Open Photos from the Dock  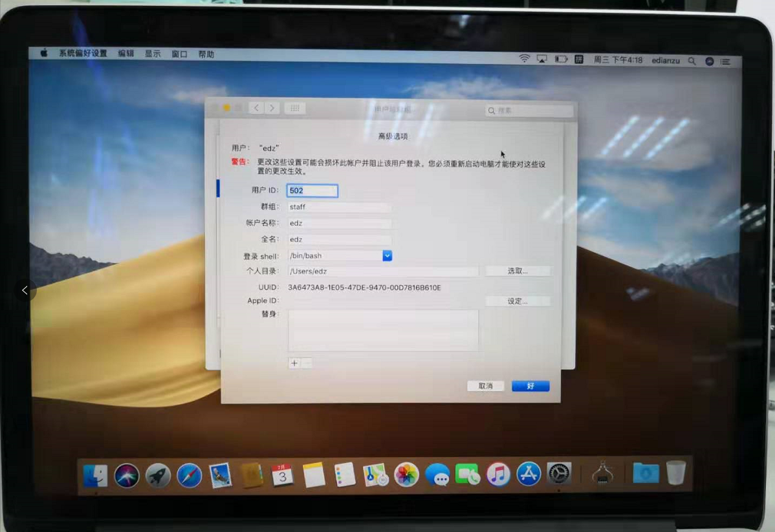click(406, 475)
